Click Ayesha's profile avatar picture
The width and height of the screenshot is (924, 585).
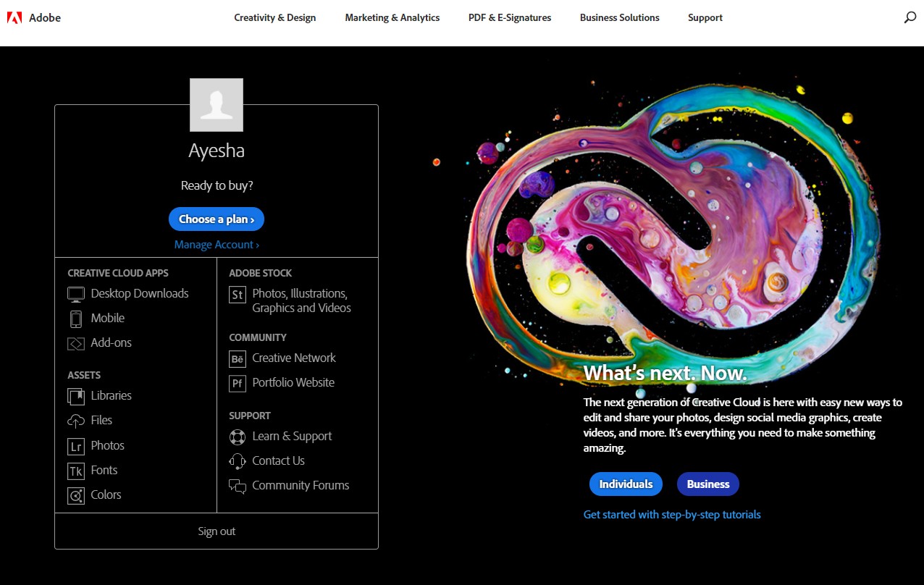[216, 104]
